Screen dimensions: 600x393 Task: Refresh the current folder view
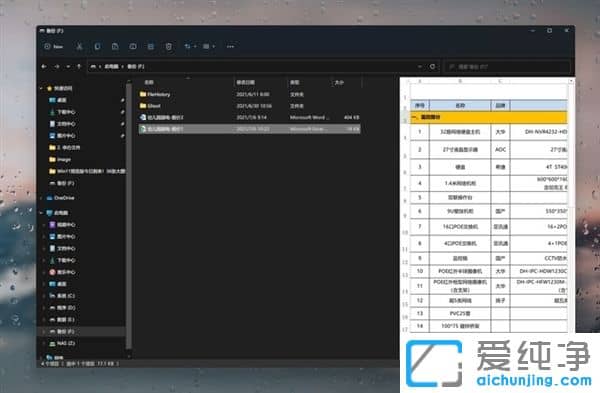[x=432, y=67]
